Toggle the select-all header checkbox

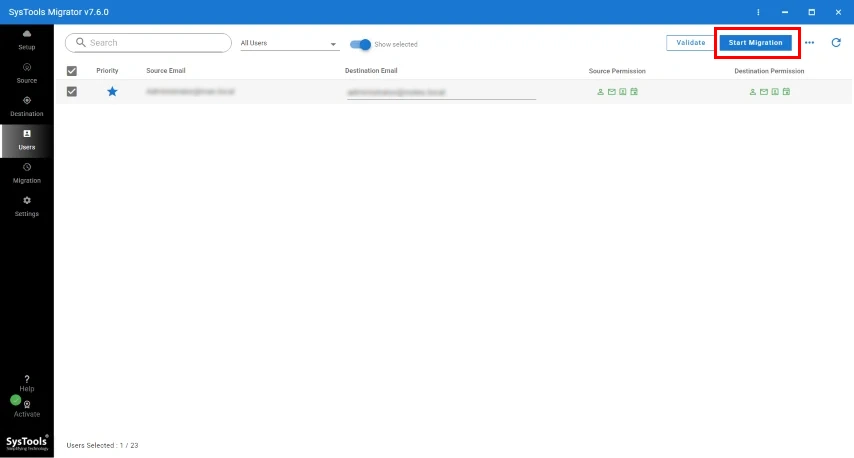click(x=72, y=71)
